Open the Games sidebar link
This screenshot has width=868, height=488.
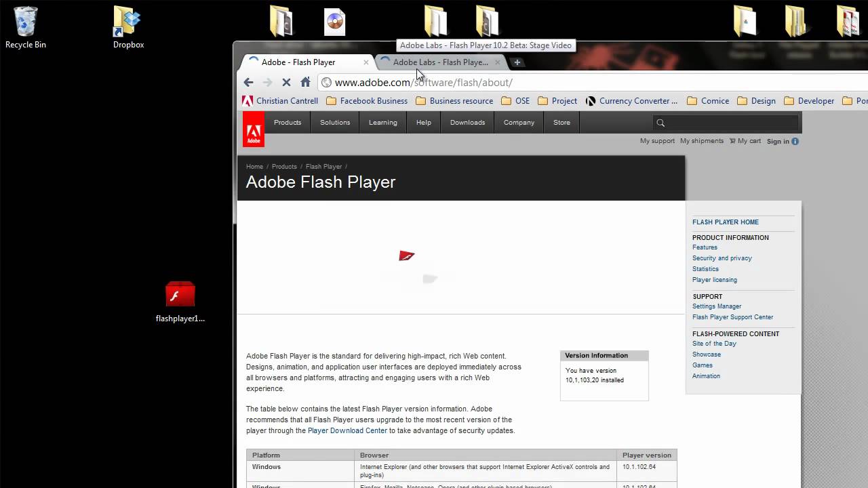[x=703, y=365]
